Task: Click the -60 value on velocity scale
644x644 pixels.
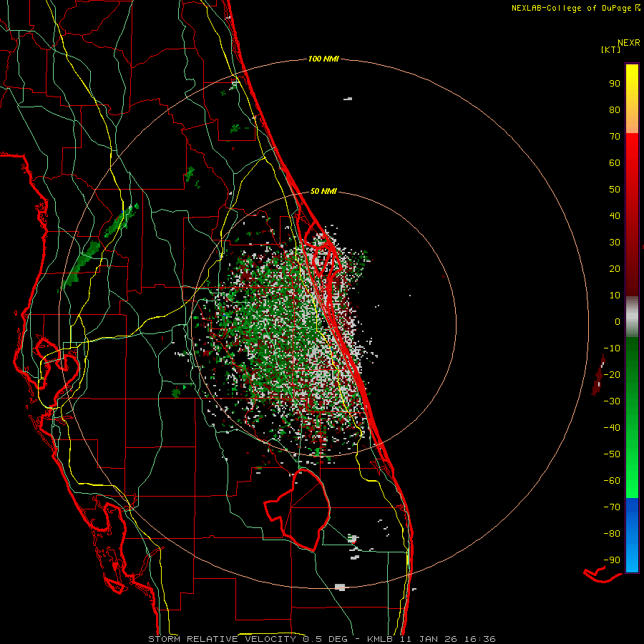Action: pyautogui.click(x=612, y=481)
